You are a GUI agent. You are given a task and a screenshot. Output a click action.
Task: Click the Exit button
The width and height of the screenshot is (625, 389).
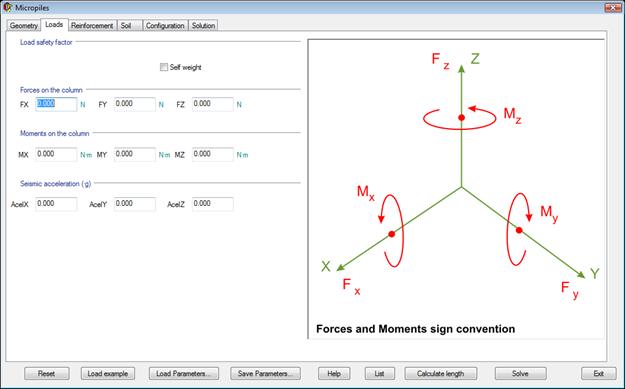[598, 373]
